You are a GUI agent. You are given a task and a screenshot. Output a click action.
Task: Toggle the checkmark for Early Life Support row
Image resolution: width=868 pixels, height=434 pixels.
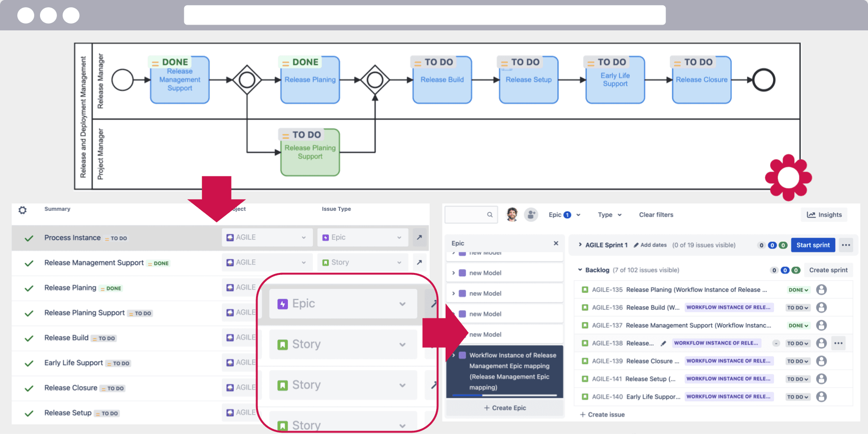click(29, 364)
